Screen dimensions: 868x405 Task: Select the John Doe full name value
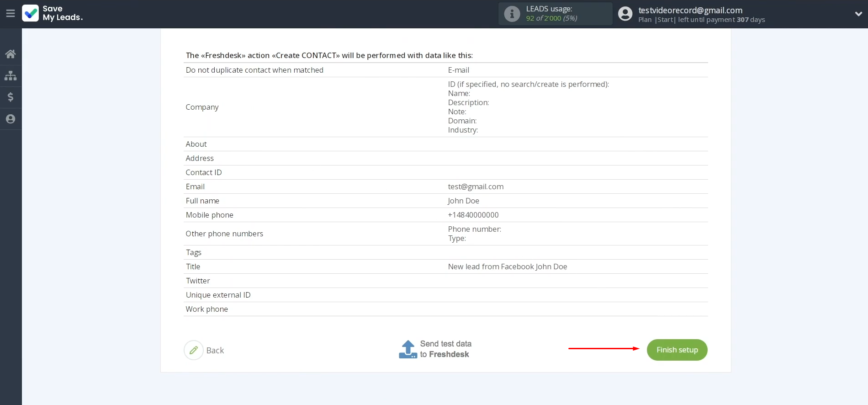(463, 201)
